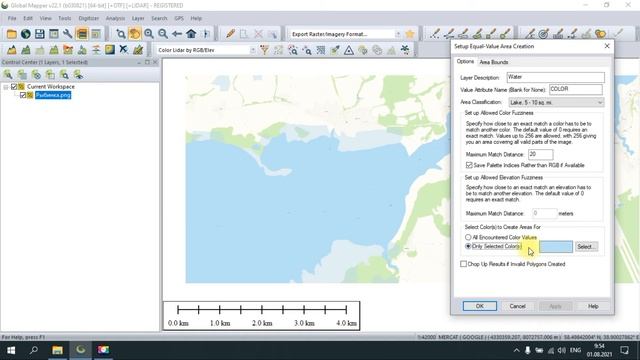
Task: Click the yellow star Favorites icon
Action: point(410,34)
